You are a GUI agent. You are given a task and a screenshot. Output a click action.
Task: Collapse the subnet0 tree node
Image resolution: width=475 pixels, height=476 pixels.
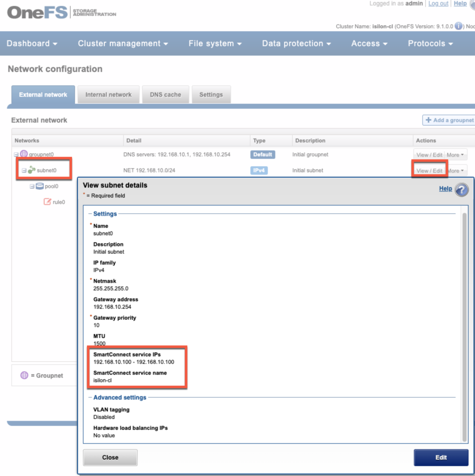click(x=24, y=170)
